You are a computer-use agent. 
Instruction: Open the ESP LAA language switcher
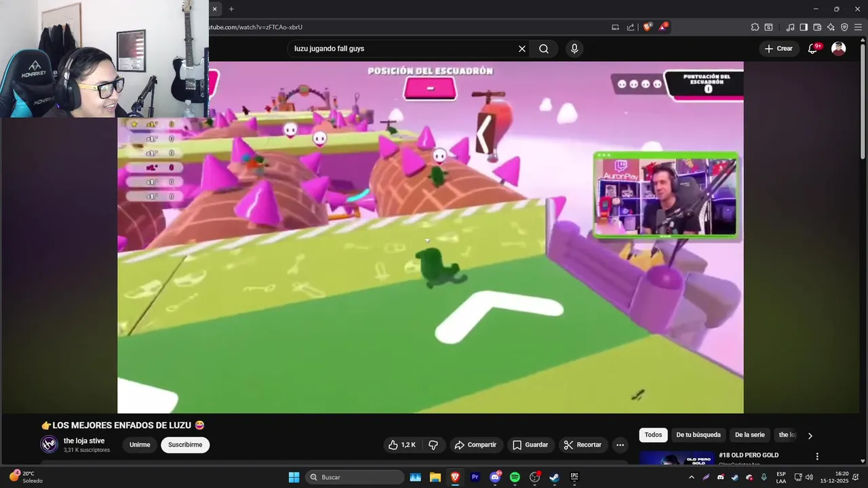781,477
